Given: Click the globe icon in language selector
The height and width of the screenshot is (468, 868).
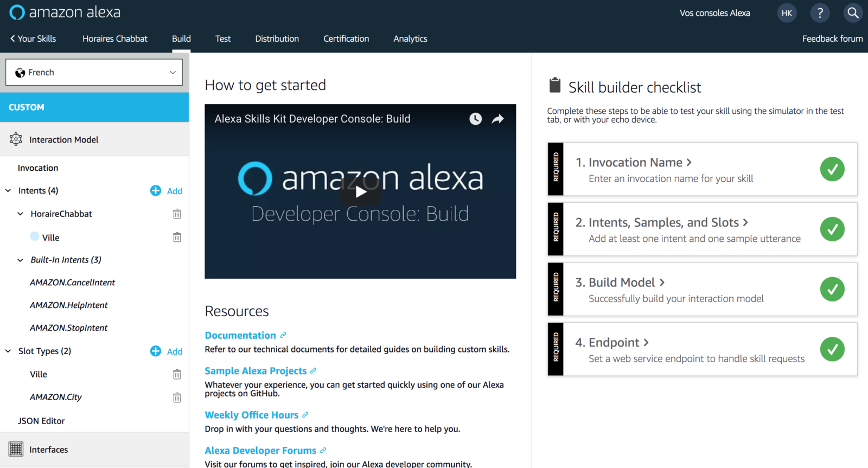Looking at the screenshot, I should click(20, 73).
